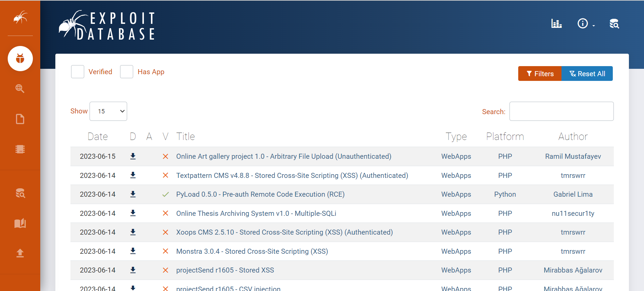Click author Gabriel Lima
Screen dimensions: 644x291
573,194
